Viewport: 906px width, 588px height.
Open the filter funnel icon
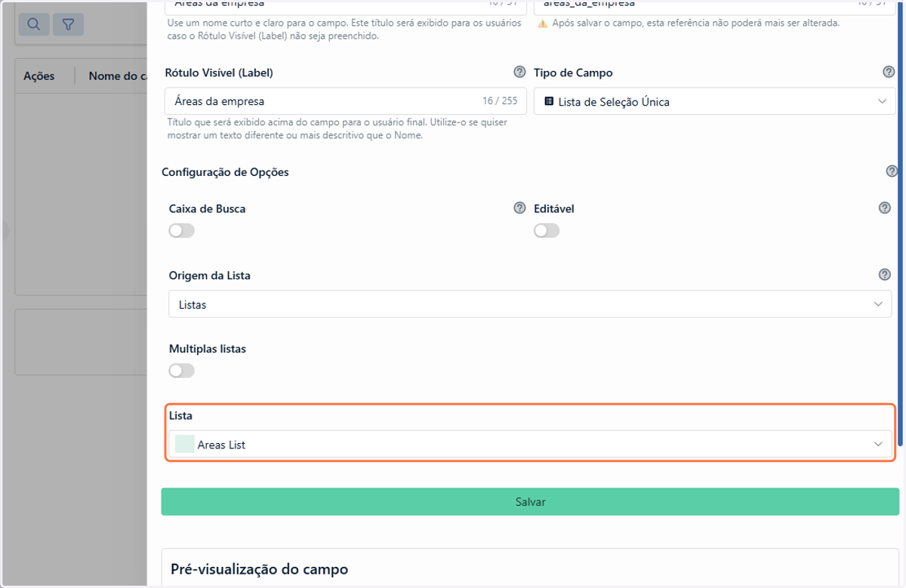(x=68, y=25)
